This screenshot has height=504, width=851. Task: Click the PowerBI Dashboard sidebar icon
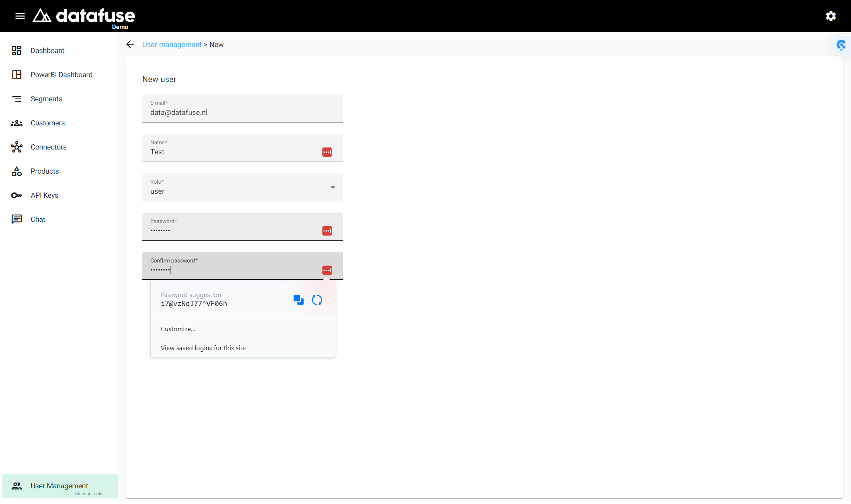(x=16, y=75)
